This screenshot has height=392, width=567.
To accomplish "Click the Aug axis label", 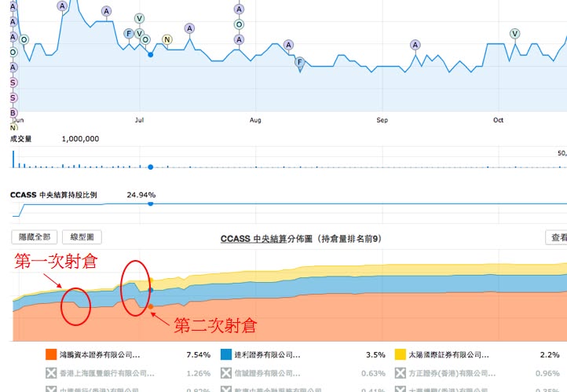I will click(x=255, y=120).
